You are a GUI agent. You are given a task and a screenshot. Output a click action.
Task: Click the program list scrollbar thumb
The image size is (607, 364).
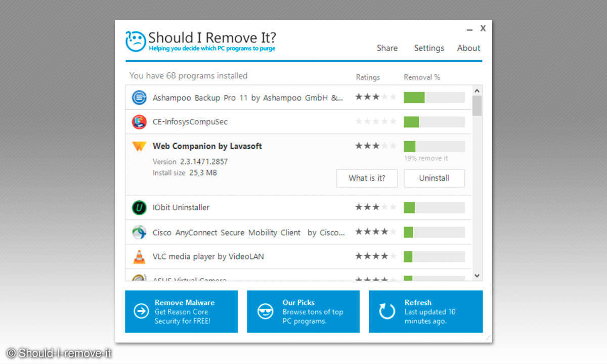pos(476,106)
